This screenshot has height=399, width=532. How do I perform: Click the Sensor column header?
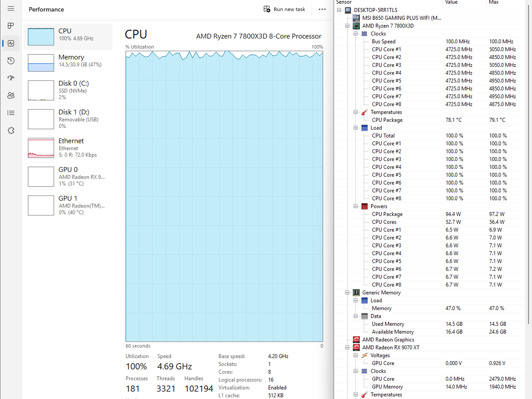[389, 2]
